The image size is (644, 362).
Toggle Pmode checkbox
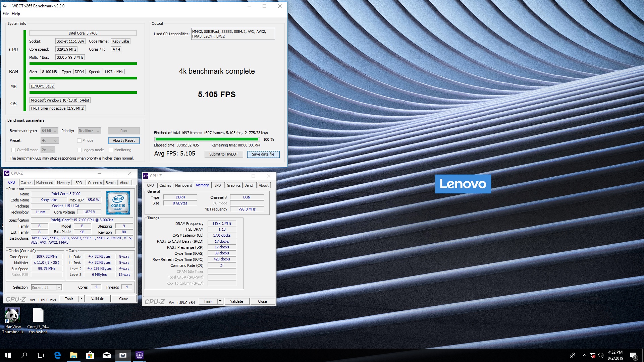click(79, 140)
